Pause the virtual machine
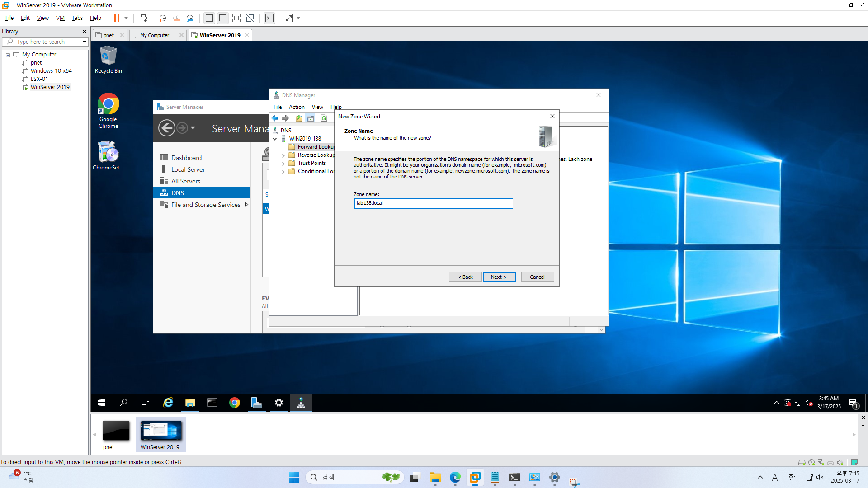The image size is (868, 488). pyautogui.click(x=116, y=18)
